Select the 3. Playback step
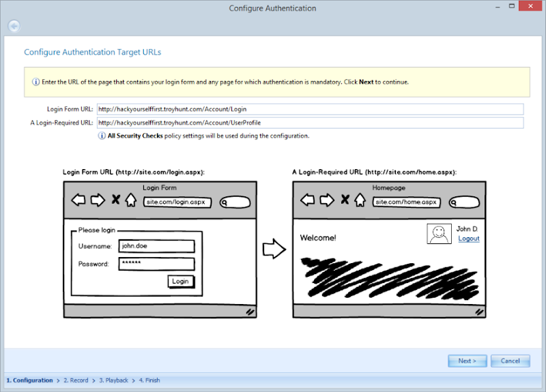Viewport: 546px width, 392px height. 113,380
